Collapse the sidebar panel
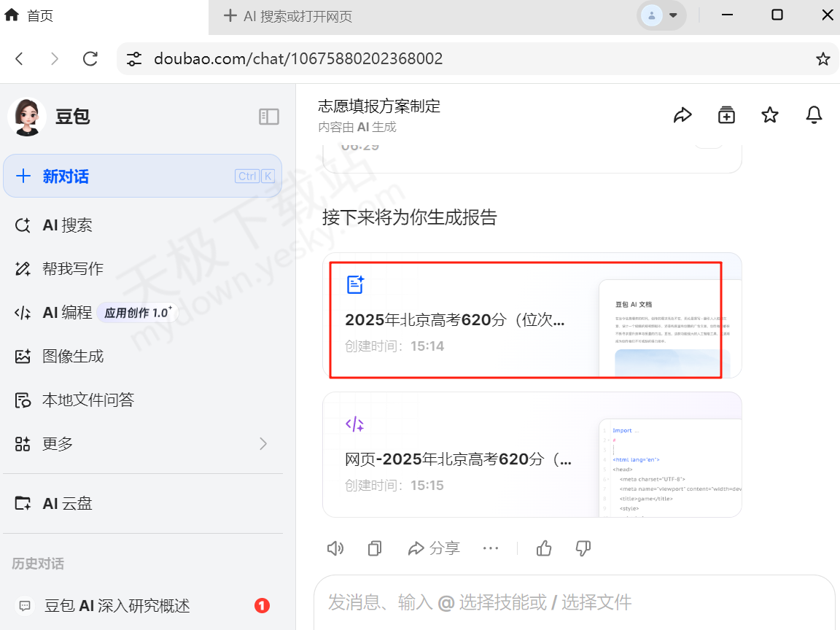 269,116
